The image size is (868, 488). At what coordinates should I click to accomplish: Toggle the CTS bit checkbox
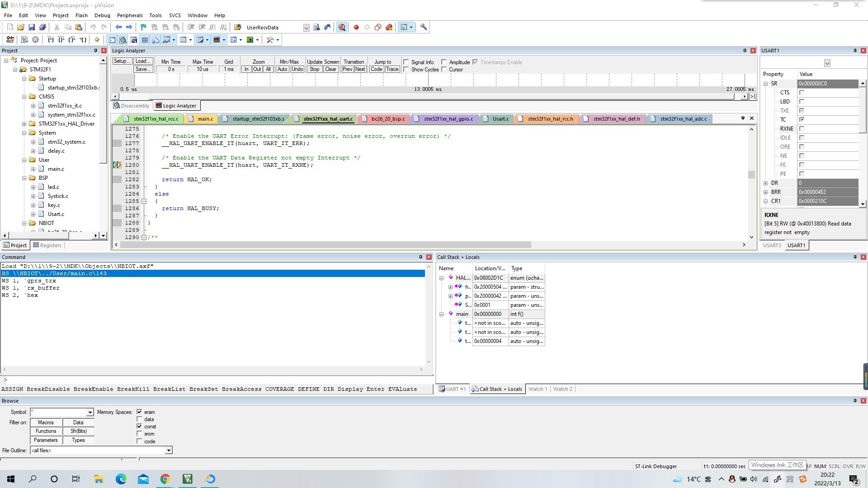[x=802, y=93]
